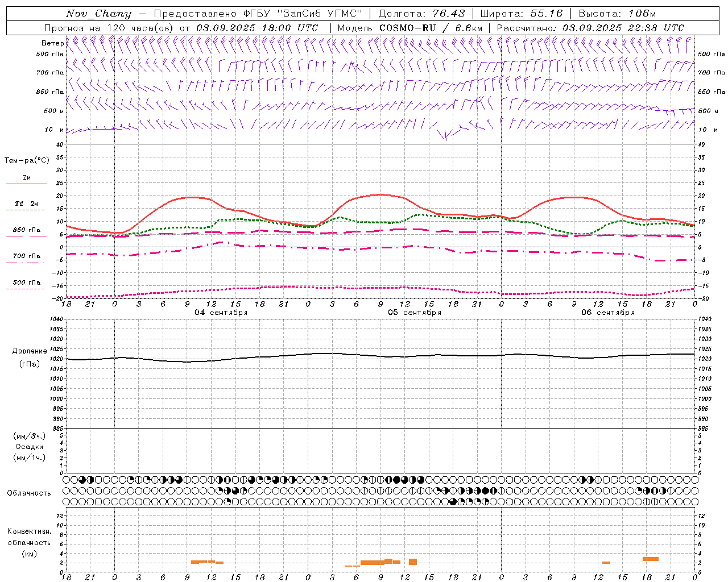Click the 'Модель COSMO-RU / 6.6км' text
The image size is (728, 582).
click(409, 28)
